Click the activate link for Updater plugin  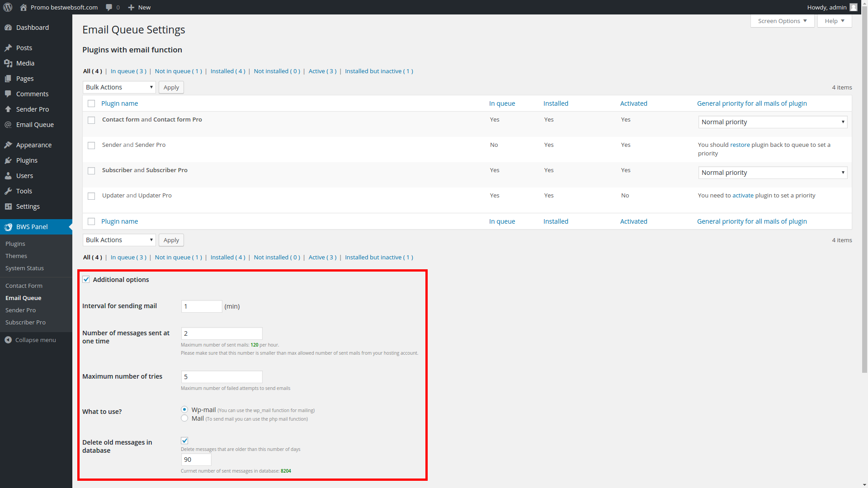[x=743, y=195]
